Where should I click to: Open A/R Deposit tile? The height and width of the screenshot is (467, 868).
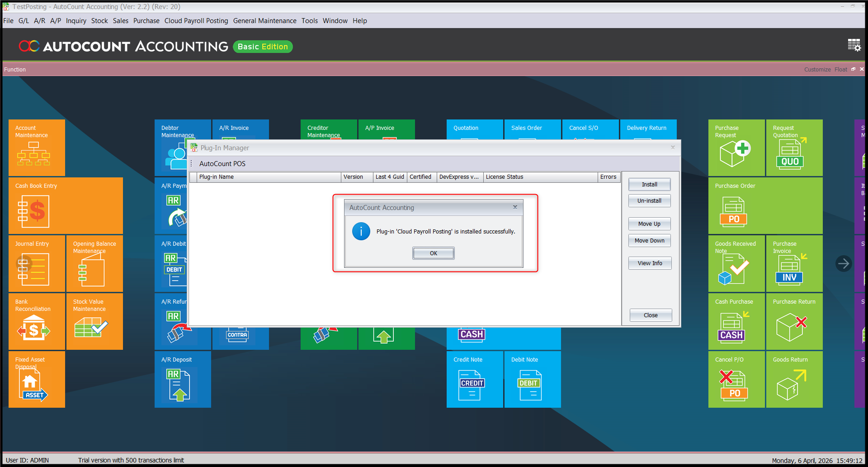coord(183,379)
